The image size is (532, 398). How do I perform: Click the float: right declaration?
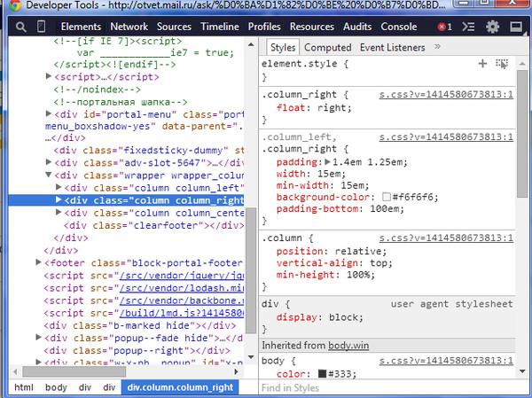coord(314,108)
